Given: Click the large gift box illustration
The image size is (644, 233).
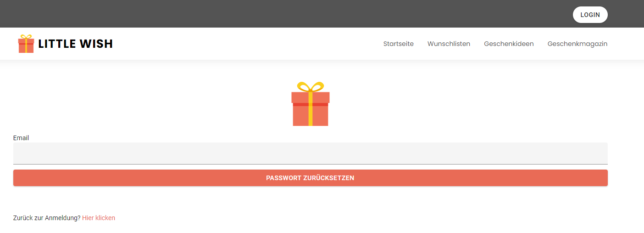Looking at the screenshot, I should (x=311, y=110).
